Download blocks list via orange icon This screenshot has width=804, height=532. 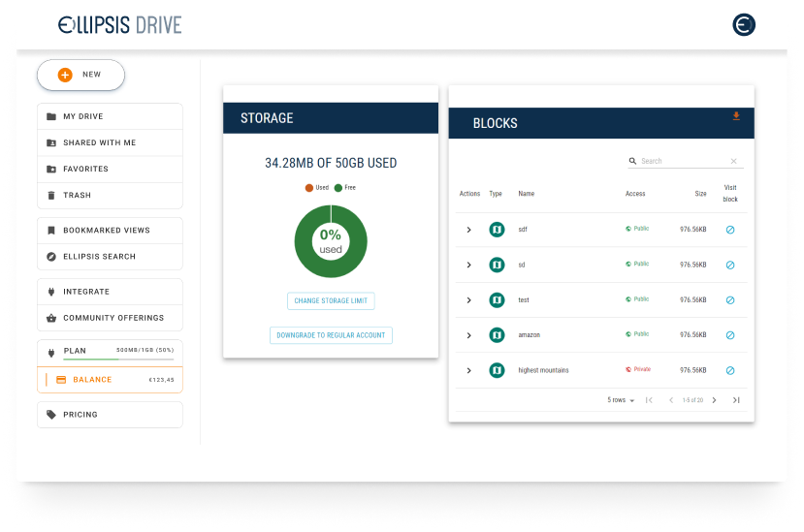tap(736, 116)
